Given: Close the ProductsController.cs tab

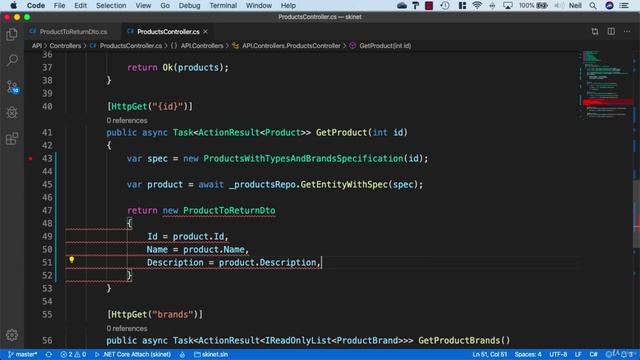Looking at the screenshot, I should click(206, 31).
